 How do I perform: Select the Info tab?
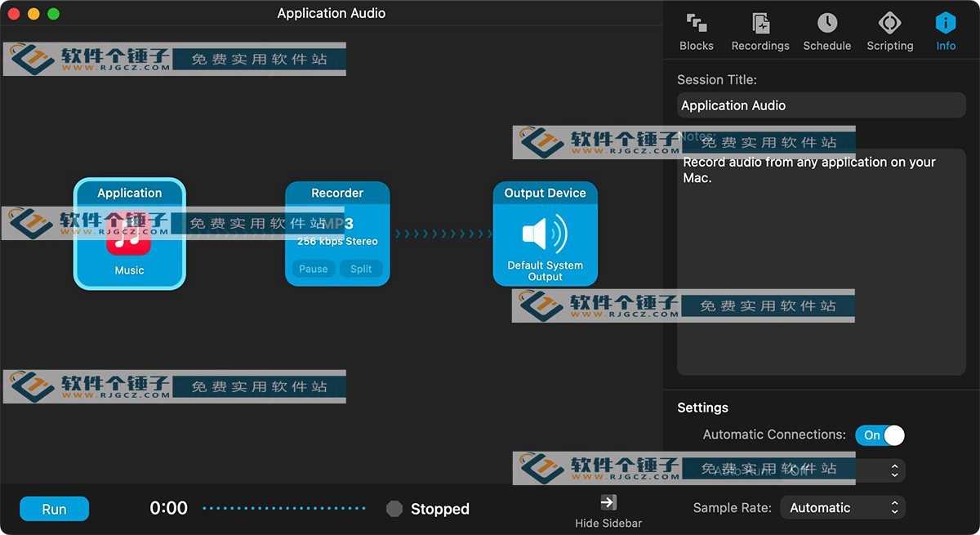coord(945,32)
